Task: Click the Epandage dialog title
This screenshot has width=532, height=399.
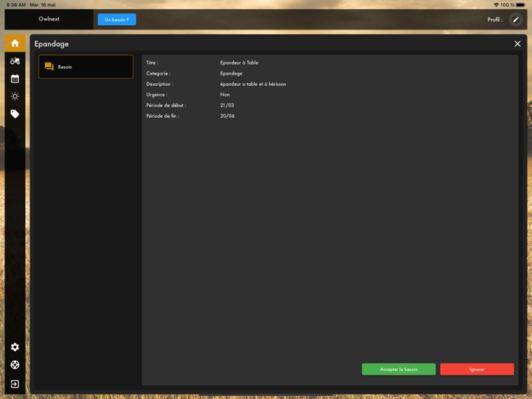Action: coord(52,44)
